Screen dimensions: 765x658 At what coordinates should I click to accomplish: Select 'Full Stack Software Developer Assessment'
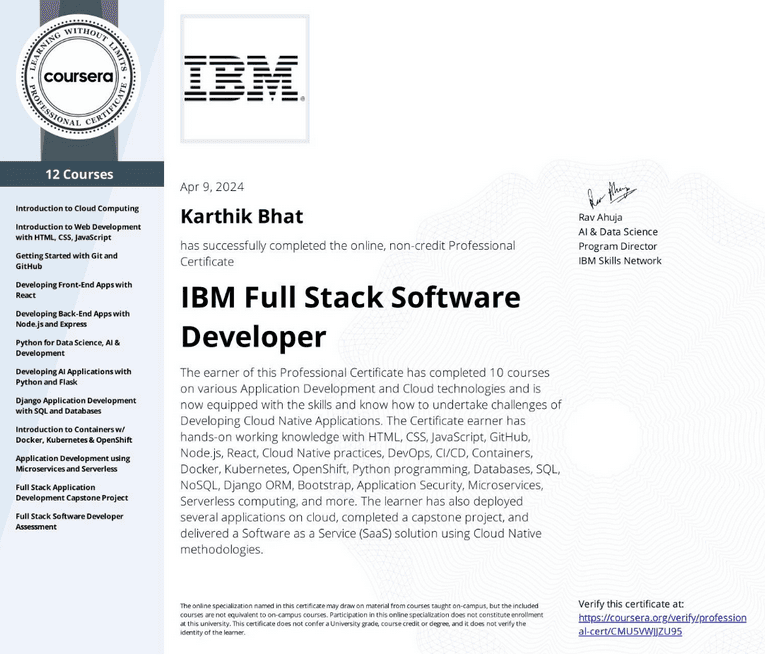[69, 521]
